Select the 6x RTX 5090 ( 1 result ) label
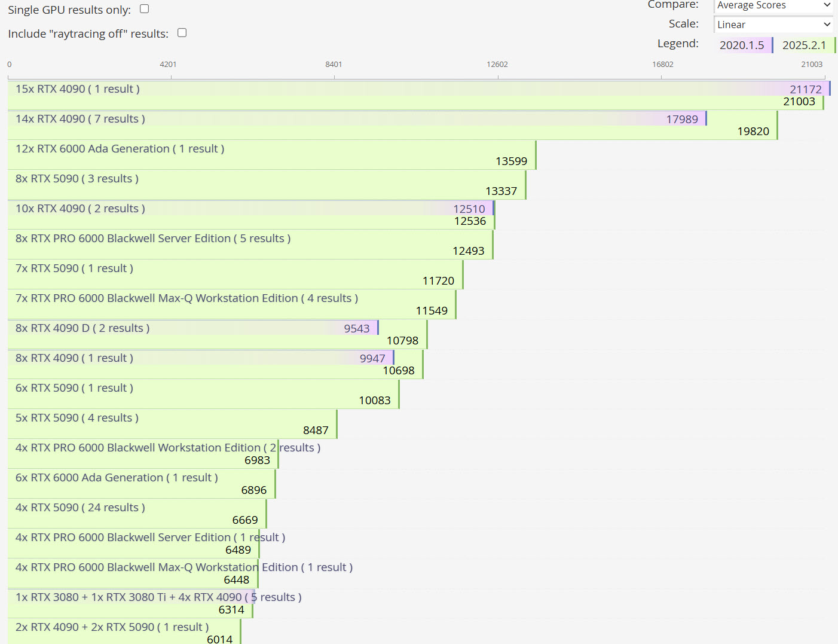This screenshot has height=644, width=838. point(74,388)
